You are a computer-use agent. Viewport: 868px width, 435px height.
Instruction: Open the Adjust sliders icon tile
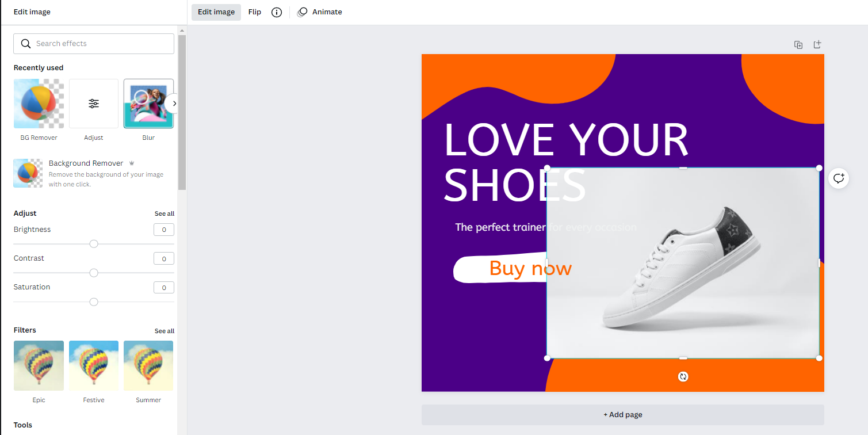(94, 104)
